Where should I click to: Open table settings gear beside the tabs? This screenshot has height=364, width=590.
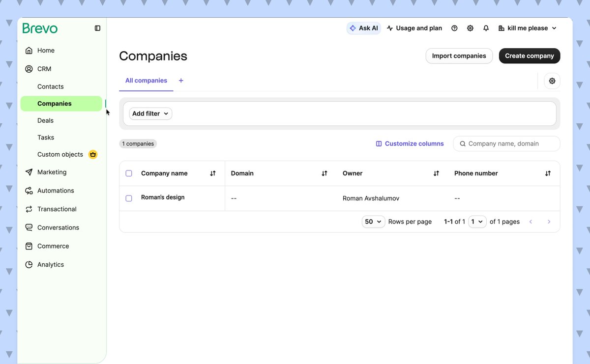(x=552, y=81)
